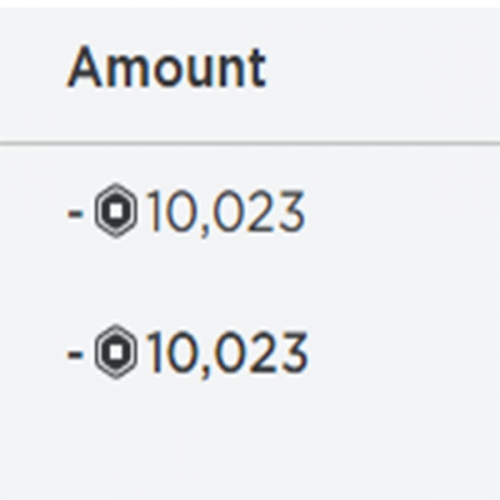Click the leading 1 digit in the second amount
This screenshot has height=500, width=500.
(x=155, y=352)
